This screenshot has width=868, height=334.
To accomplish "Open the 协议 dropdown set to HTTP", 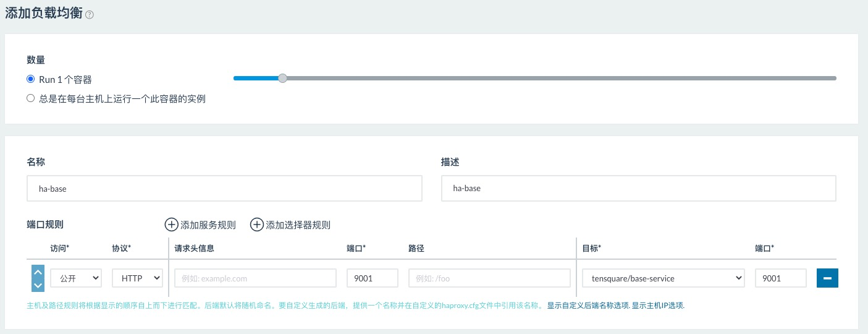I will pyautogui.click(x=137, y=278).
